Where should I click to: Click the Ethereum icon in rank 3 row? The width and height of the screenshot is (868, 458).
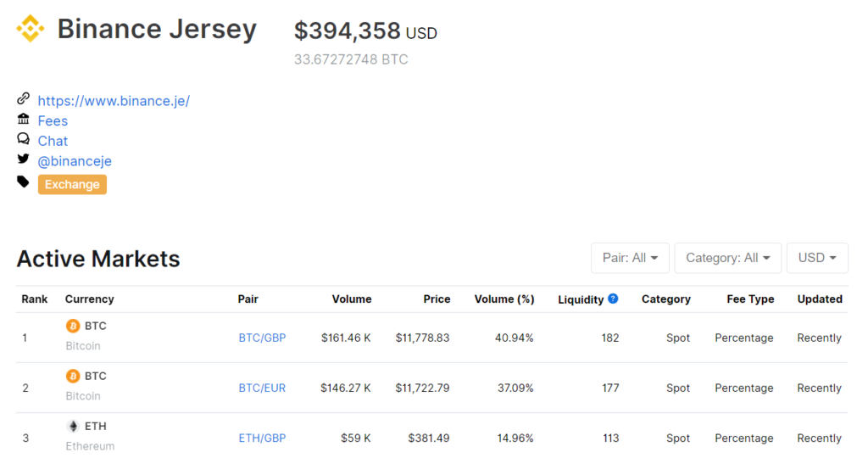(73, 426)
